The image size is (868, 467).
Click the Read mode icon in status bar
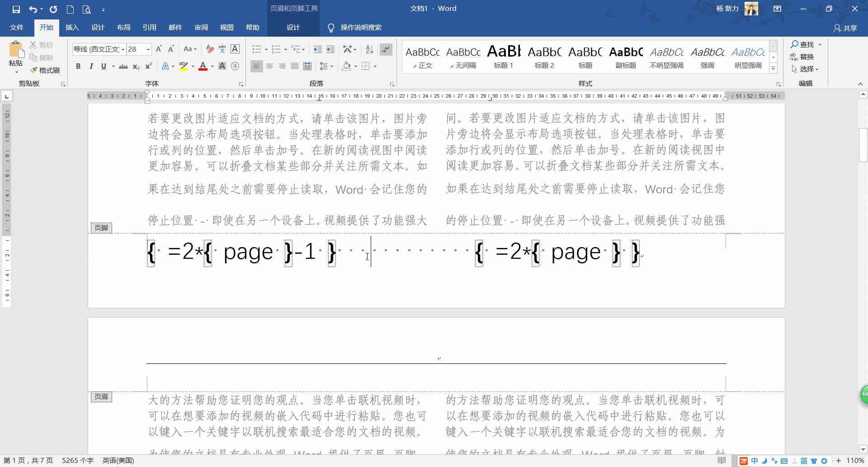(722, 461)
